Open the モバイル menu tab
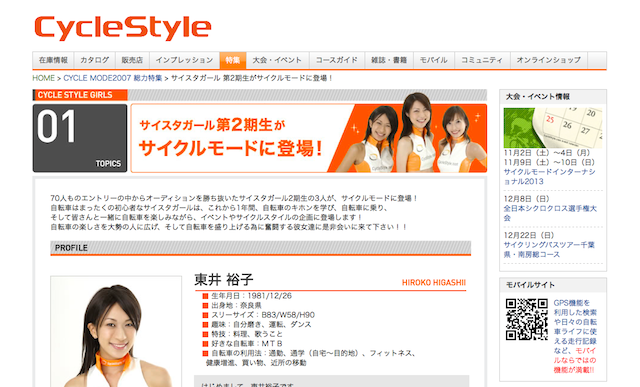The height and width of the screenshot is (387, 640). pos(434,60)
